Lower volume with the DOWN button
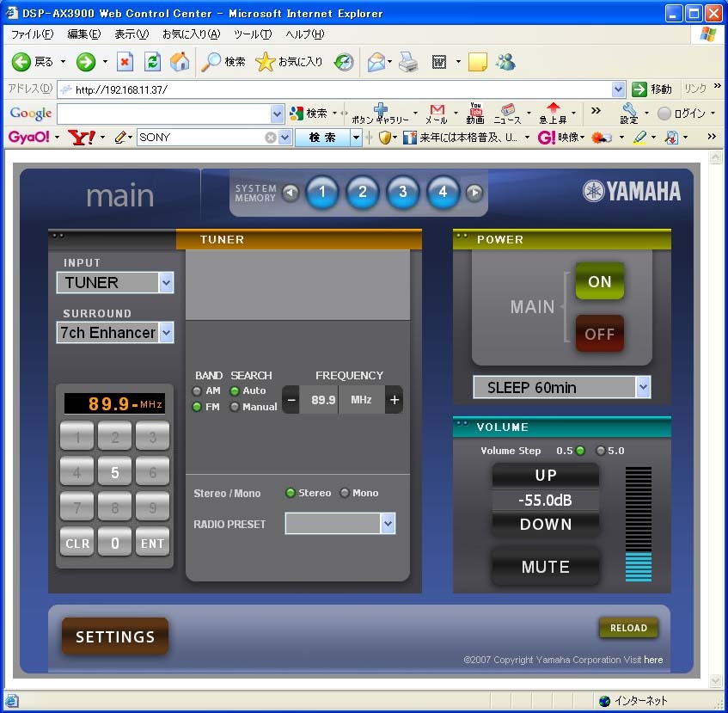Image resolution: width=728 pixels, height=713 pixels. pyautogui.click(x=546, y=525)
